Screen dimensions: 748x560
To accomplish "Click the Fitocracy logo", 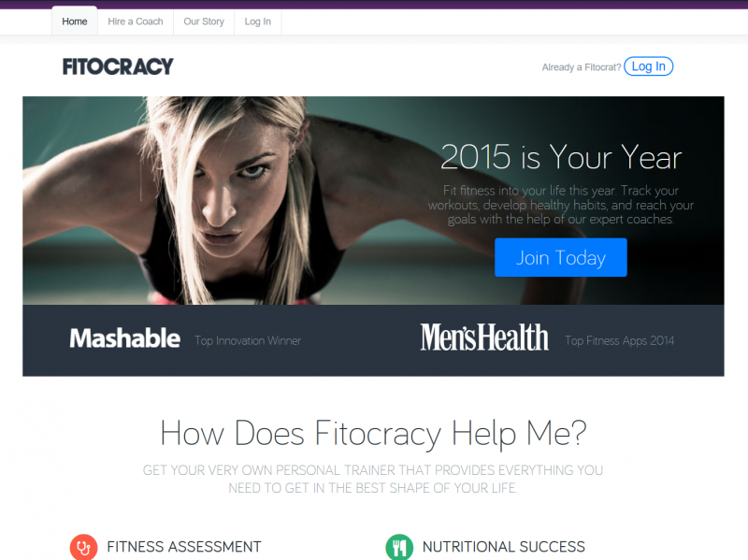I will [x=118, y=66].
